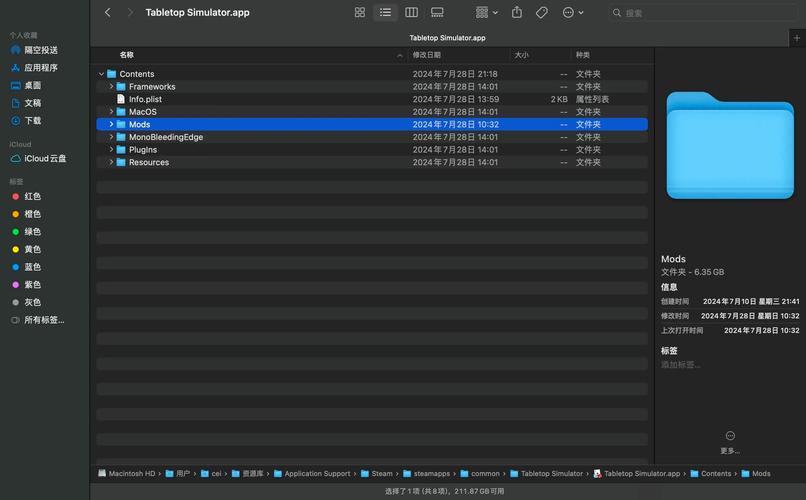Expand the MacOS folder
Viewport: 806px width, 500px height.
coord(111,112)
